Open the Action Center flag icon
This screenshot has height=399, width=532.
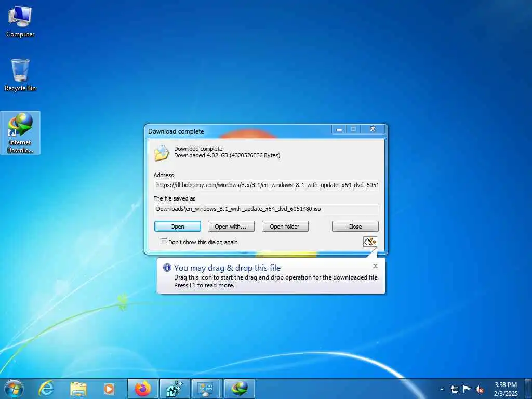467,389
